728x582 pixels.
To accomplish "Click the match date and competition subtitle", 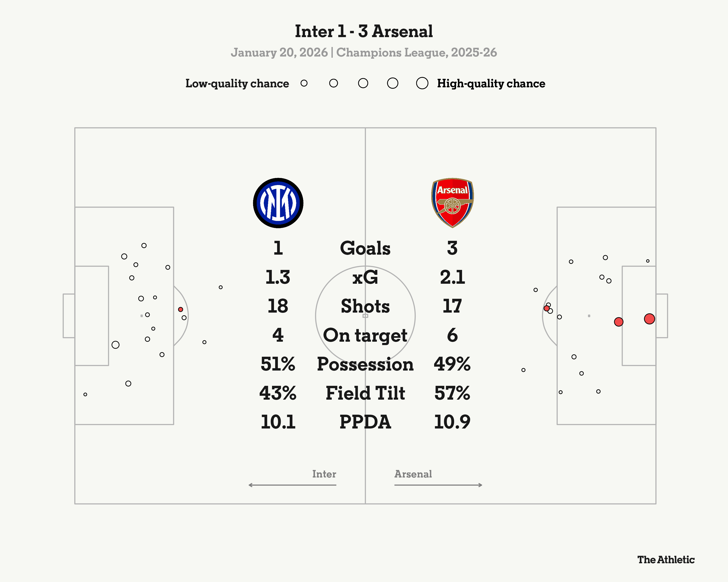I will pyautogui.click(x=364, y=53).
